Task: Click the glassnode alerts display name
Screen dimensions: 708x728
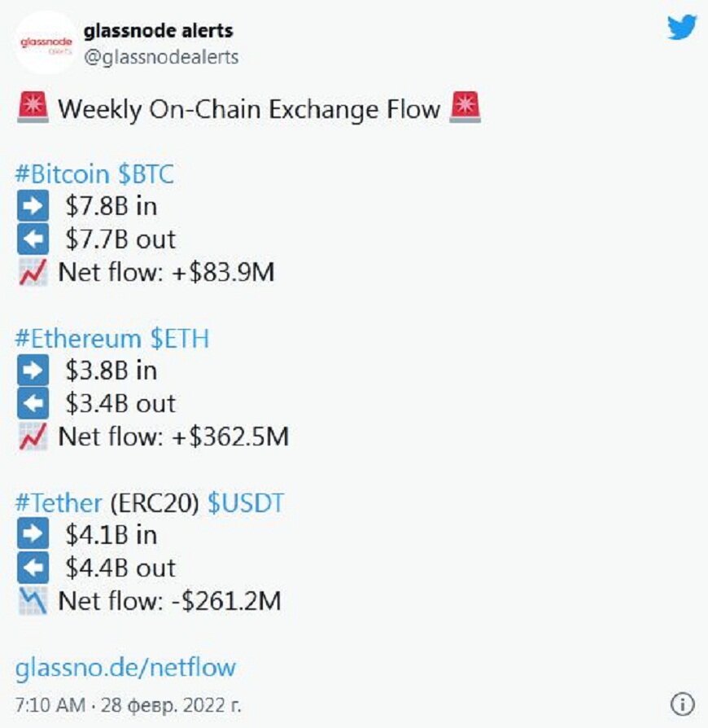Action: coord(159,31)
